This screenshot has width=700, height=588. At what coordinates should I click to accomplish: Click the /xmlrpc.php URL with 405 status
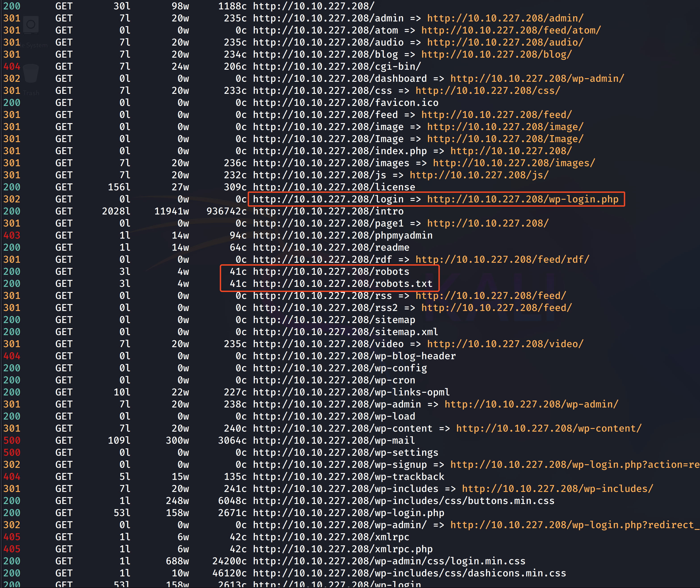(342, 549)
